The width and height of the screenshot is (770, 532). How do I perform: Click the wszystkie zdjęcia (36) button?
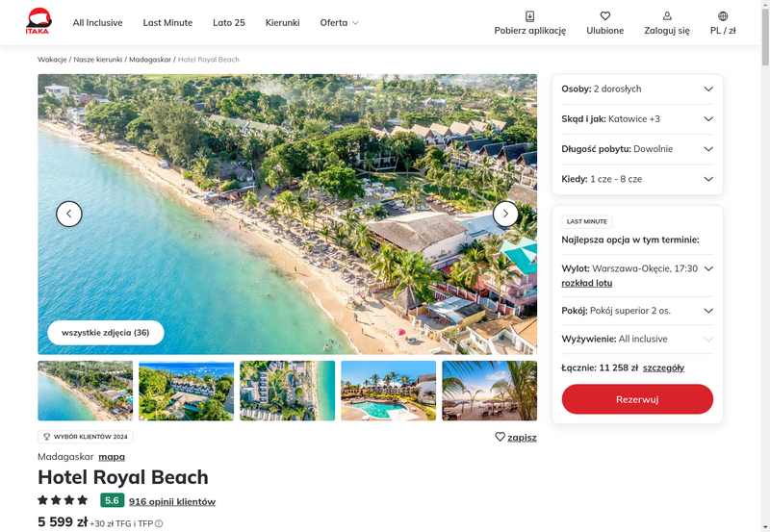coord(106,333)
